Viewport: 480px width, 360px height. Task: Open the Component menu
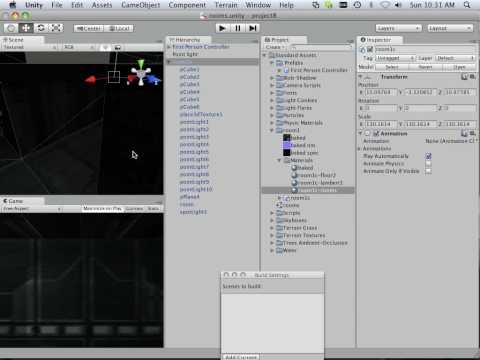(187, 5)
